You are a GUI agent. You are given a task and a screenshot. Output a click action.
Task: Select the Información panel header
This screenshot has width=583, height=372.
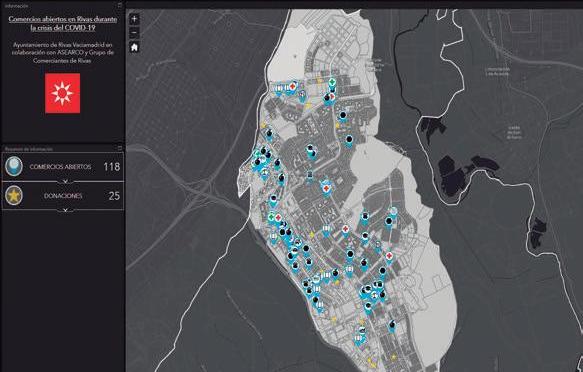click(16, 6)
